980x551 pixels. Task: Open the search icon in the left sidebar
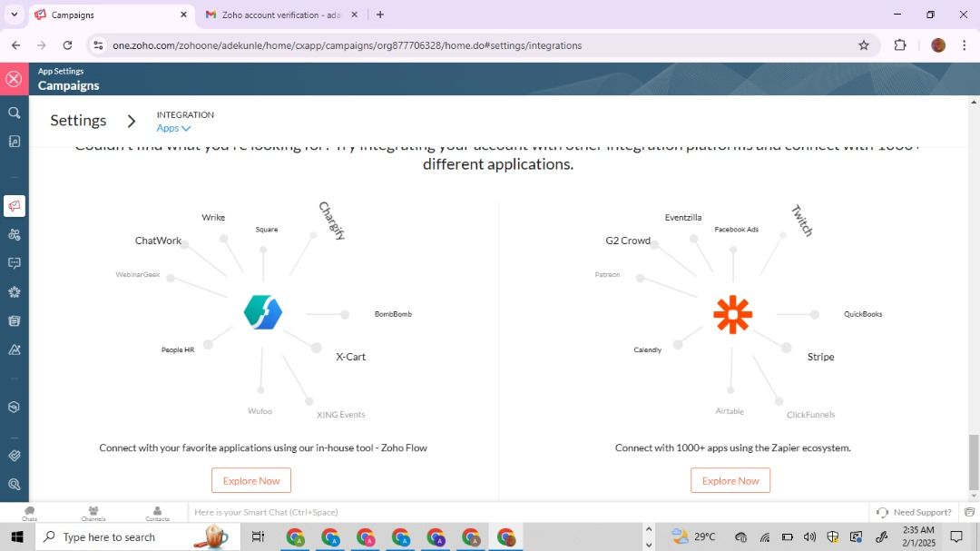pos(15,113)
